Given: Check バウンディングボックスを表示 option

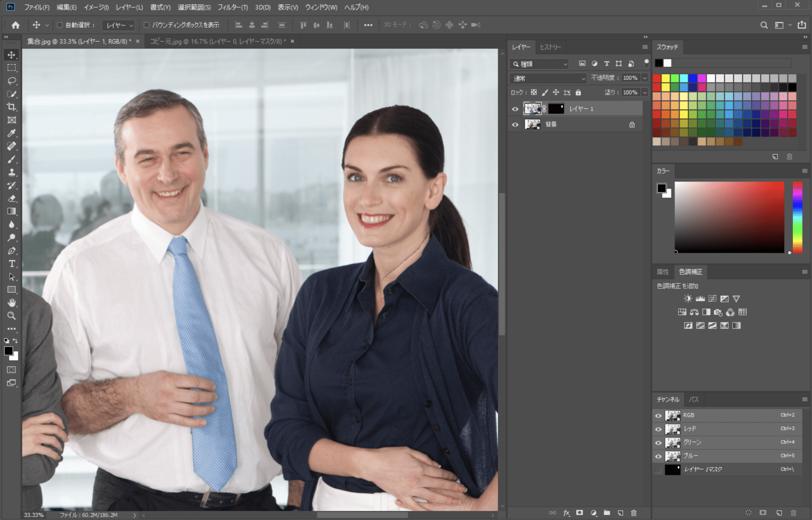Looking at the screenshot, I should point(146,25).
